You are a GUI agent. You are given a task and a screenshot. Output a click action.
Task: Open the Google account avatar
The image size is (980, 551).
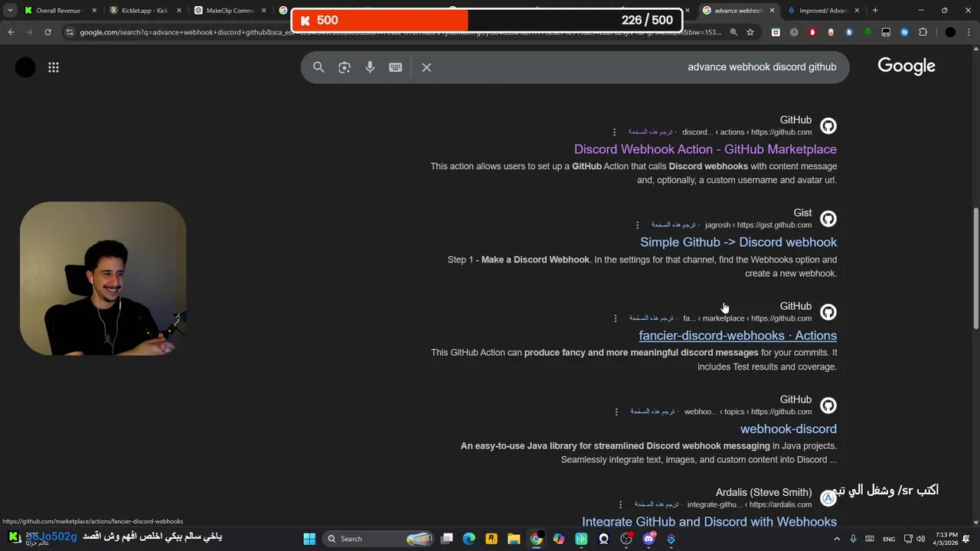coord(25,67)
